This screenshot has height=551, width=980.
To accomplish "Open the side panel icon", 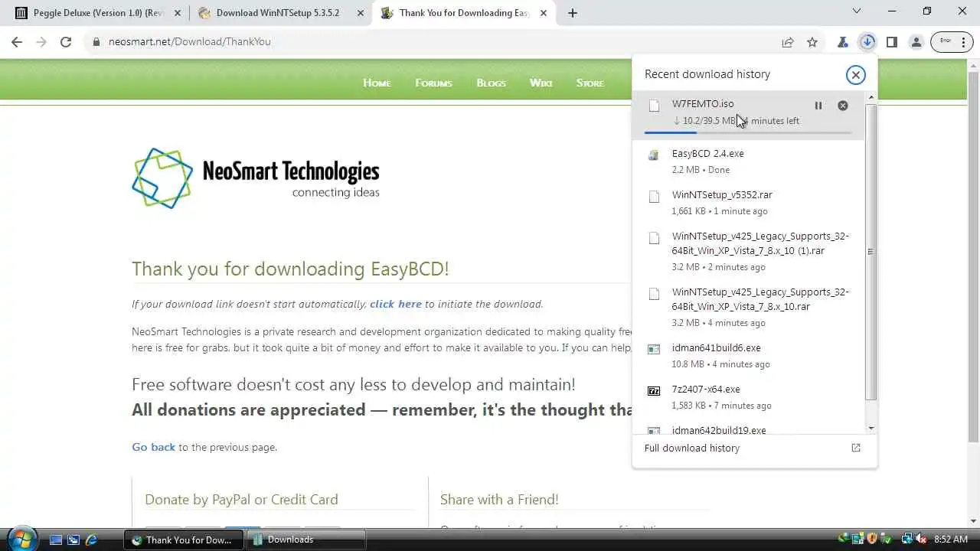I will (x=891, y=42).
